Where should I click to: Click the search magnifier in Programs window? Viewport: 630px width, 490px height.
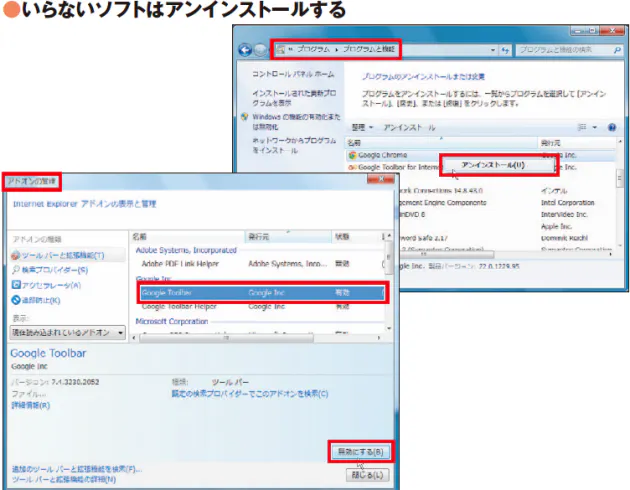click(617, 50)
